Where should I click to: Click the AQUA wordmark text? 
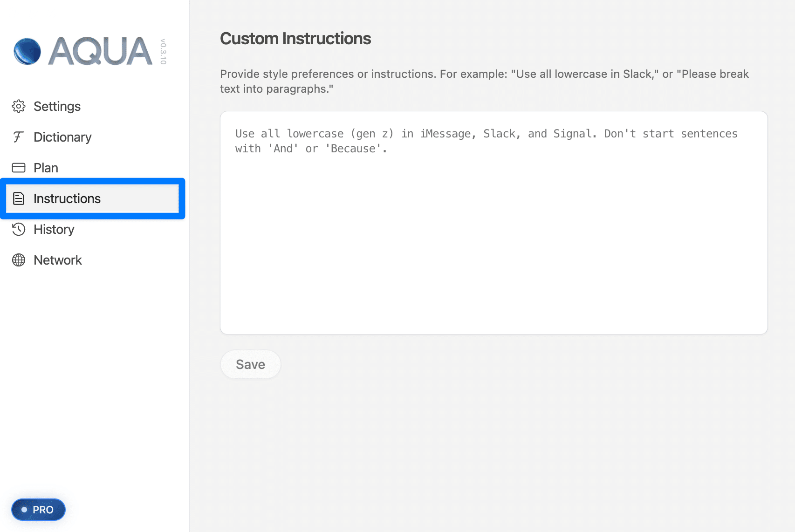pos(100,51)
